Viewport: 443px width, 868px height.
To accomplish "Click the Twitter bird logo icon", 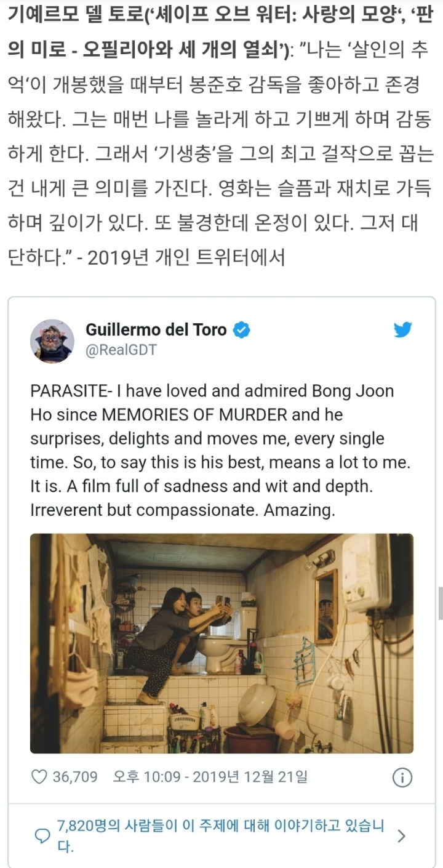I will point(402,330).
